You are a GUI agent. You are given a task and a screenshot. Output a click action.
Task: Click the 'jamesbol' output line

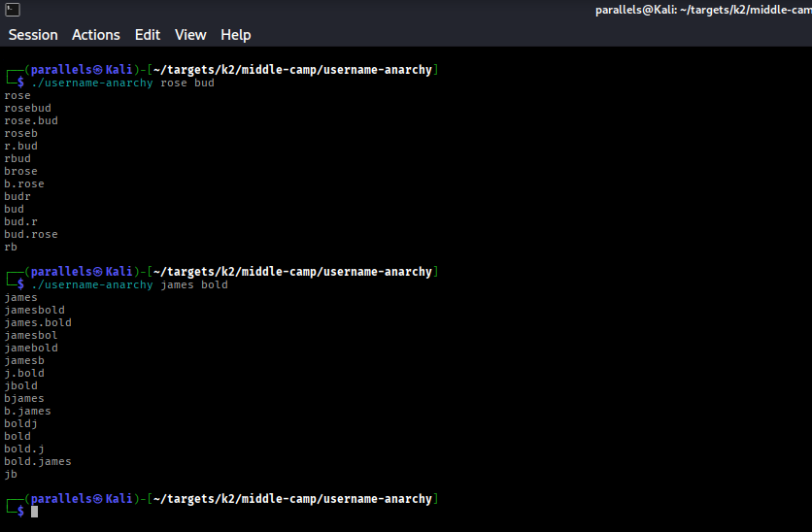pos(31,336)
